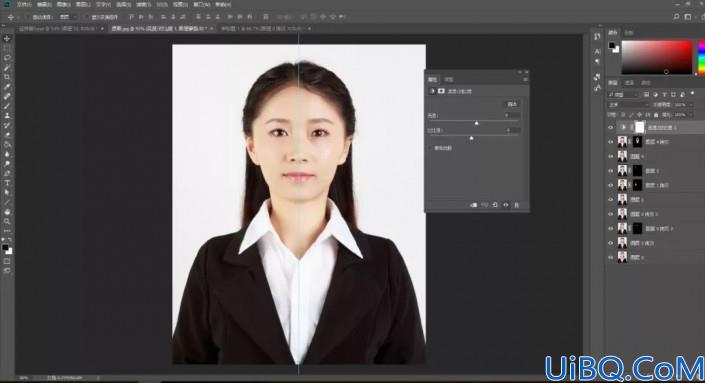Screen dimensions: 705x383
Task: Click the brightness slider handle
Action: (x=477, y=123)
